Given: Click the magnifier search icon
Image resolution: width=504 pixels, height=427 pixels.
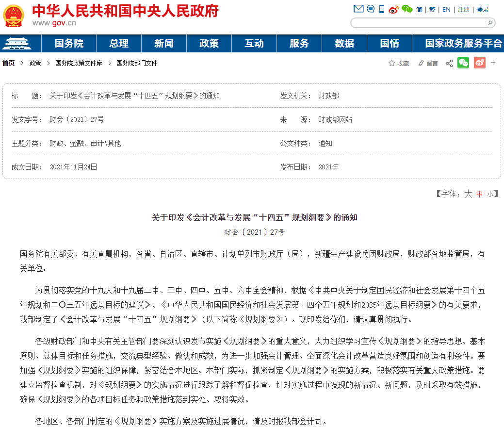Looking at the screenshot, I should pyautogui.click(x=489, y=23).
